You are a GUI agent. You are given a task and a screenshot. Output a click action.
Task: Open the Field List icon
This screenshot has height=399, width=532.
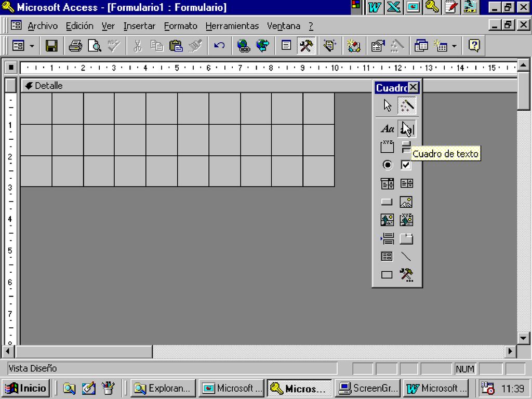286,46
